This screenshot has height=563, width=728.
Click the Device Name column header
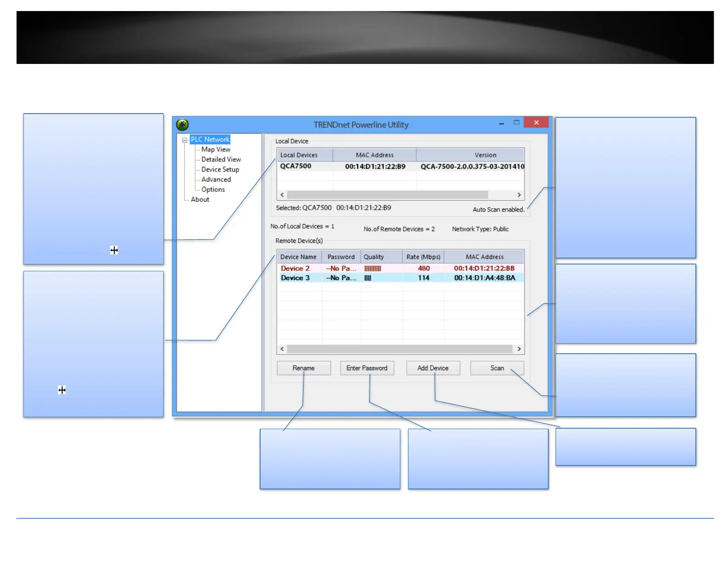[299, 257]
